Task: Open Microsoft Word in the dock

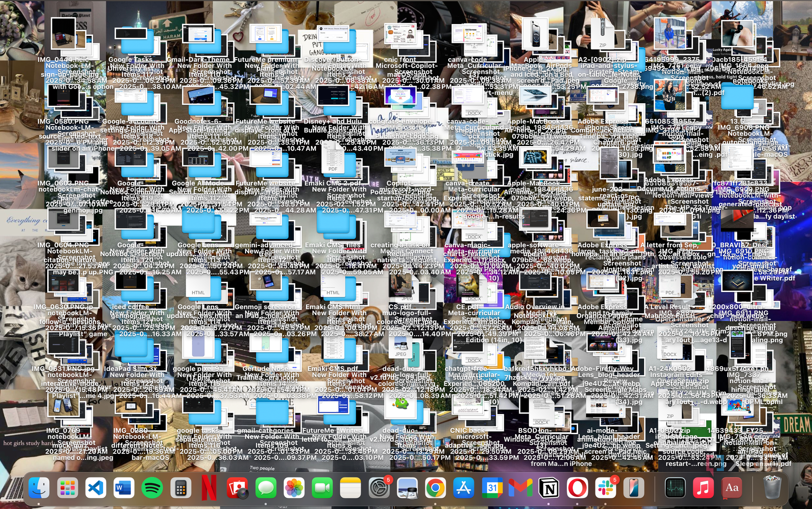Action: (124, 488)
